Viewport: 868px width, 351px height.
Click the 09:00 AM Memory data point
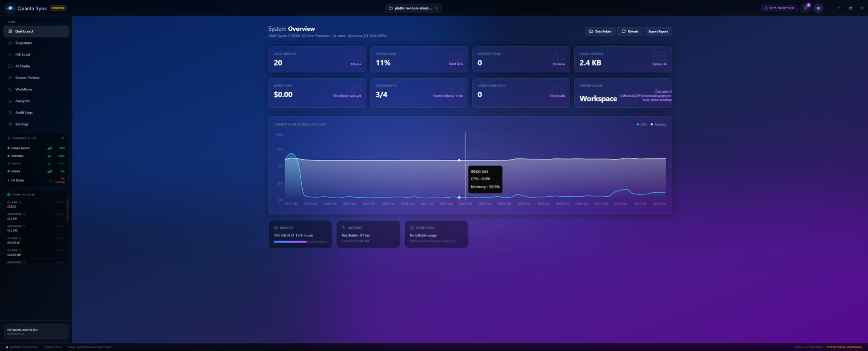click(459, 160)
